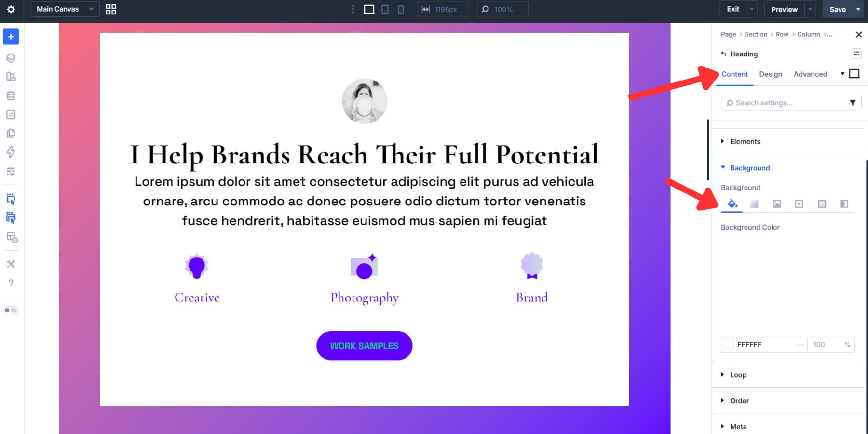This screenshot has height=434, width=868.
Task: Flip the dark mode switch at sidebar bottom
Action: click(x=11, y=310)
